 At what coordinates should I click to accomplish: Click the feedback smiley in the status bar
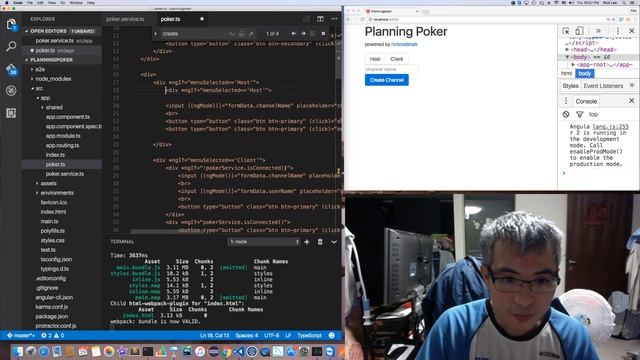(331, 336)
